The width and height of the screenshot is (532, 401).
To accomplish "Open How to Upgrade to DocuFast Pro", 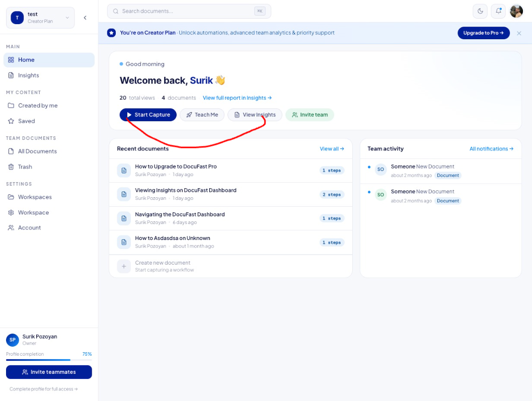I will pyautogui.click(x=231, y=171).
